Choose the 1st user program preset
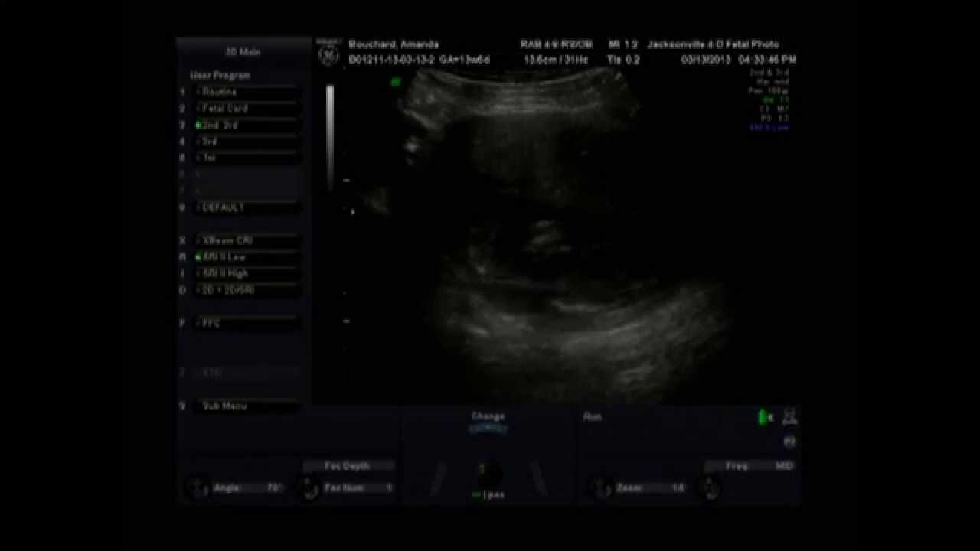980x551 pixels. (x=247, y=158)
